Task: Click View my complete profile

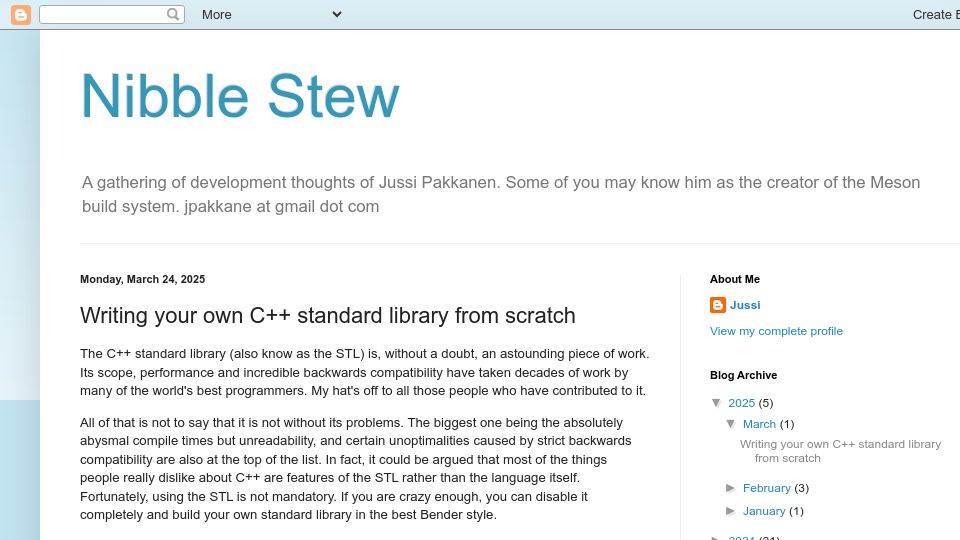Action: [776, 331]
